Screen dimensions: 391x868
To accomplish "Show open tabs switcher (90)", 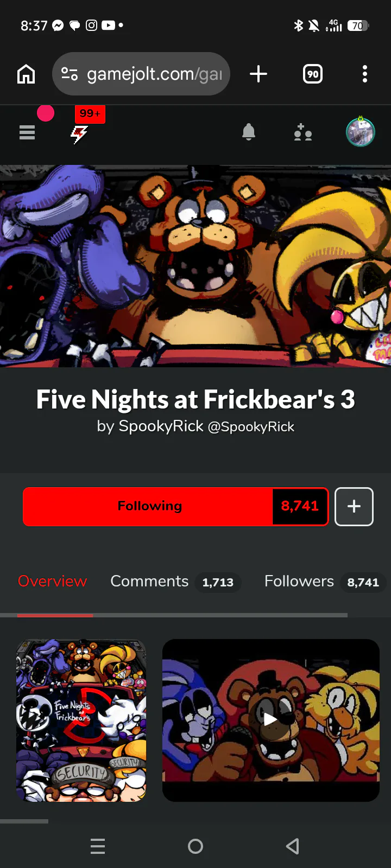I will click(313, 74).
